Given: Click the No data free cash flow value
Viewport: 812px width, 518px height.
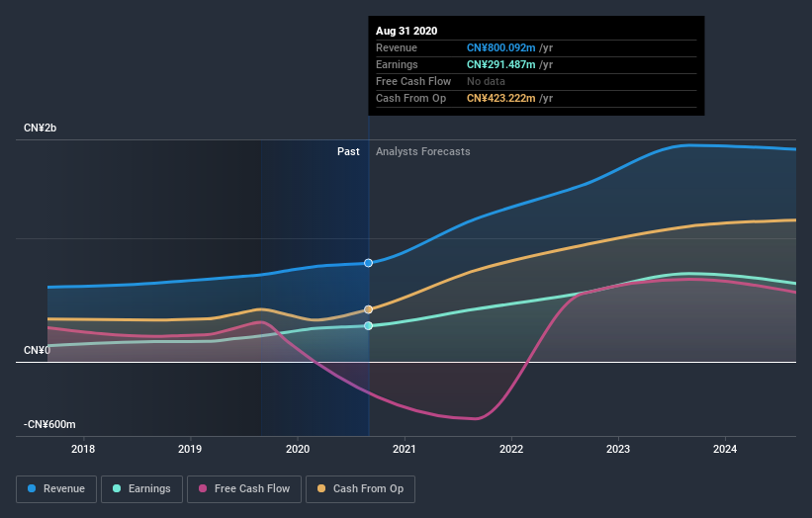Looking at the screenshot, I should click(486, 81).
